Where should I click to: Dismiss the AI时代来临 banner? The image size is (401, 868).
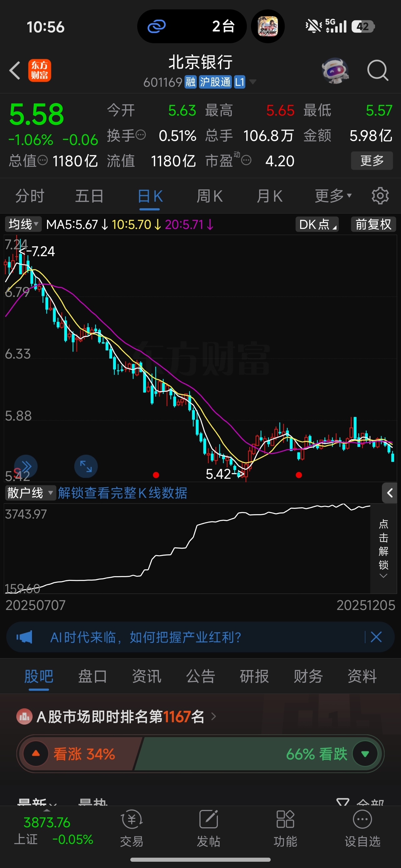pos(376,637)
